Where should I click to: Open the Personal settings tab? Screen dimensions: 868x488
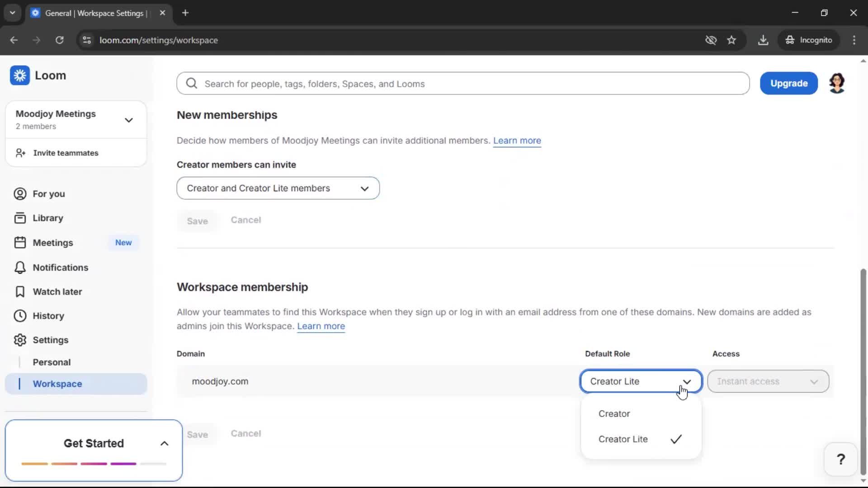click(52, 362)
